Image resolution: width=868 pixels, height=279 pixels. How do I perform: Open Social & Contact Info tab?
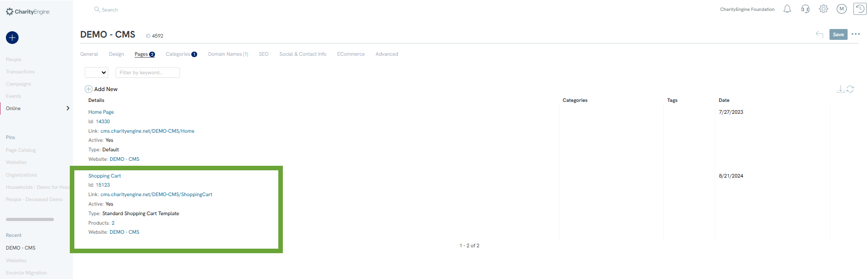303,54
